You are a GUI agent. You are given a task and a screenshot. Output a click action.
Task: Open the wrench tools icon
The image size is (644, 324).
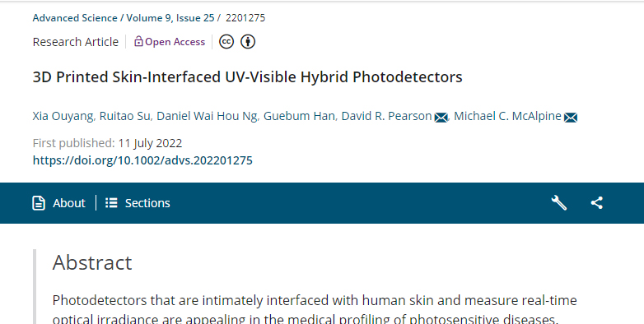(558, 203)
